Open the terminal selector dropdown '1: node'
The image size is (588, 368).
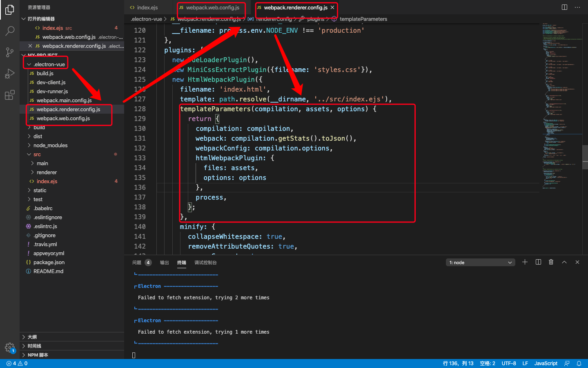coord(480,263)
